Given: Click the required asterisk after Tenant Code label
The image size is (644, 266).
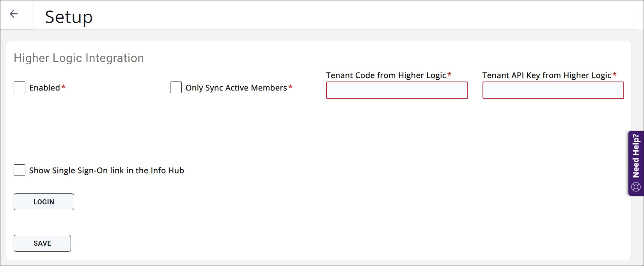Looking at the screenshot, I should (x=449, y=74).
